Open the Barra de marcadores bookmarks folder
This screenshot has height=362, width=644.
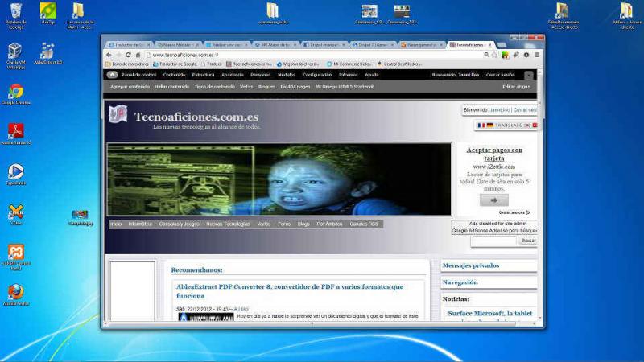coord(127,64)
